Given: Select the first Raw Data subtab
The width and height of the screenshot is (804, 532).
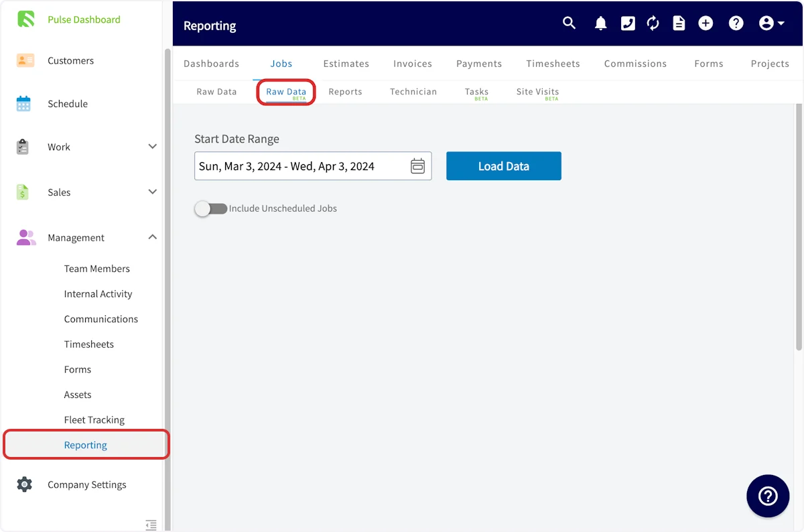Looking at the screenshot, I should 216,92.
